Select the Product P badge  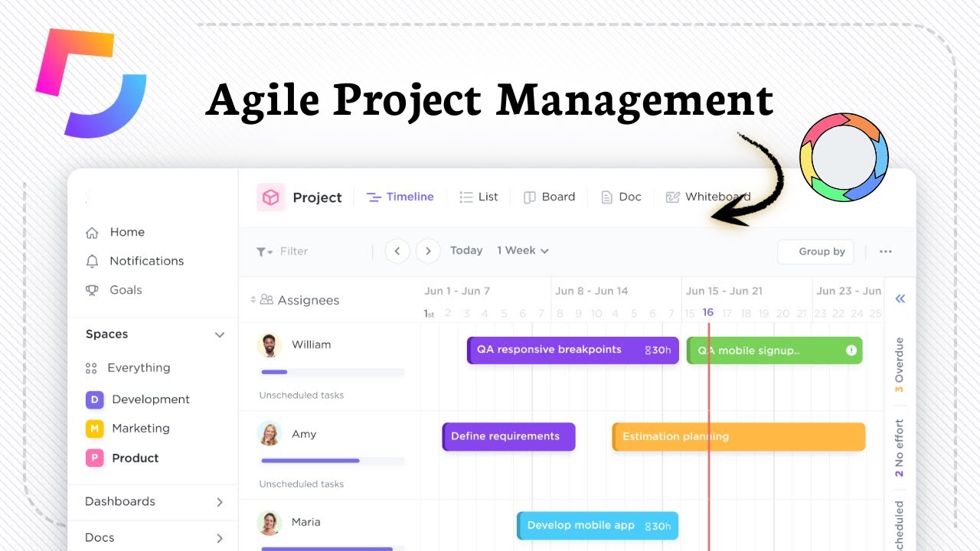pos(94,458)
